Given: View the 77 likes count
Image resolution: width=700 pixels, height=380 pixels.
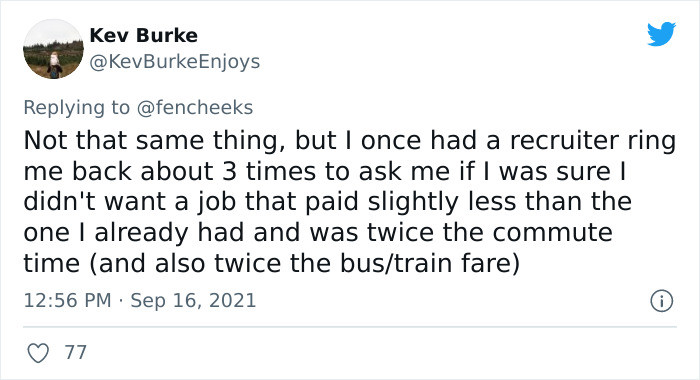Looking at the screenshot, I should coord(75,353).
